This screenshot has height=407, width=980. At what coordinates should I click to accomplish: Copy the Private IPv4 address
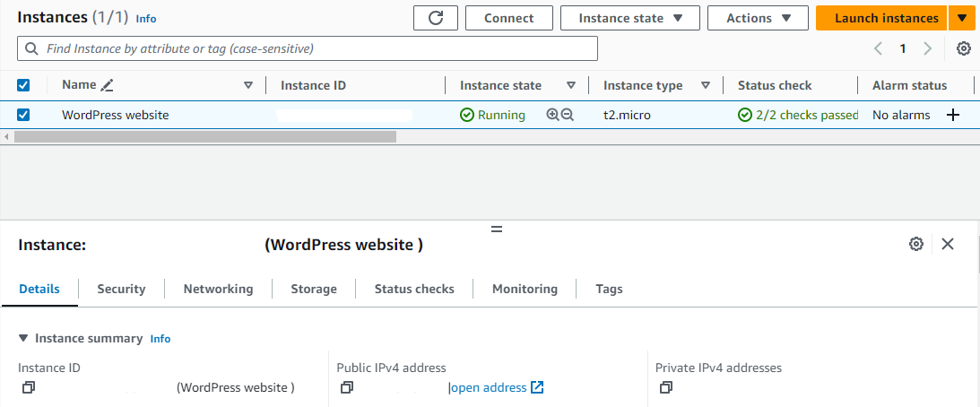[x=665, y=387]
